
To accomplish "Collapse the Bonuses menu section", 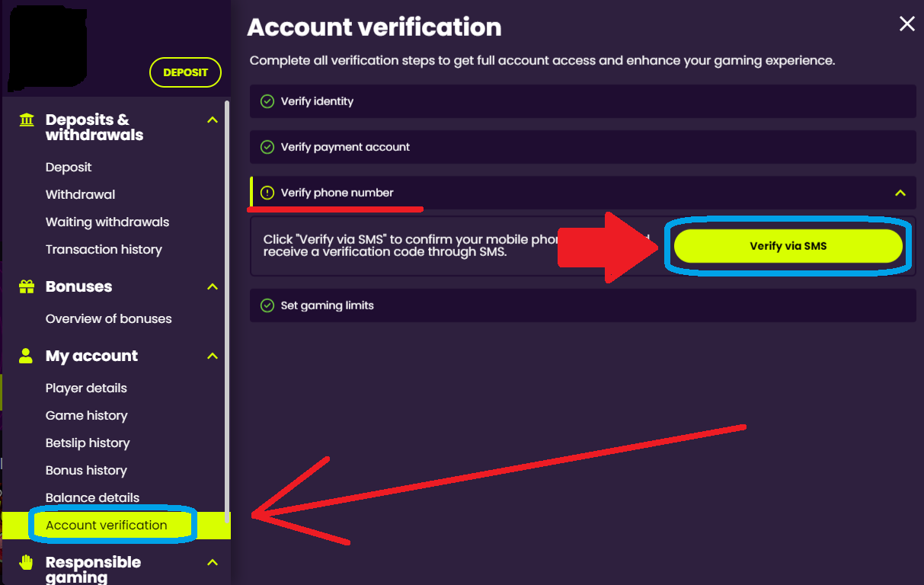I will tap(213, 287).
